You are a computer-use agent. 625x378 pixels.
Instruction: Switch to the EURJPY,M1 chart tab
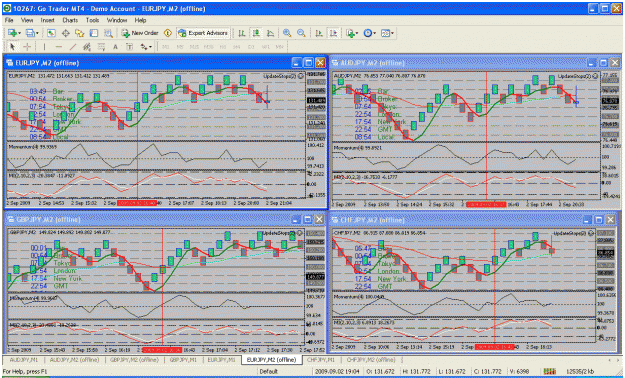pos(221,360)
